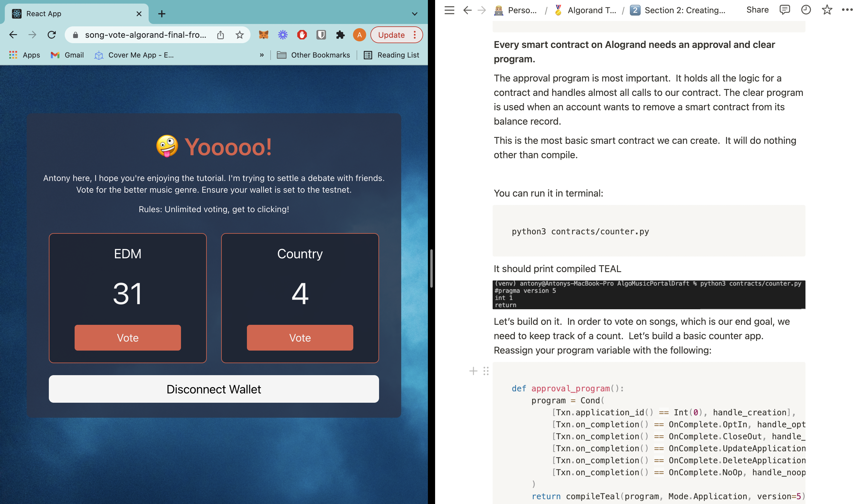Click the share icon in address bar
The height and width of the screenshot is (504, 863).
coord(221,35)
